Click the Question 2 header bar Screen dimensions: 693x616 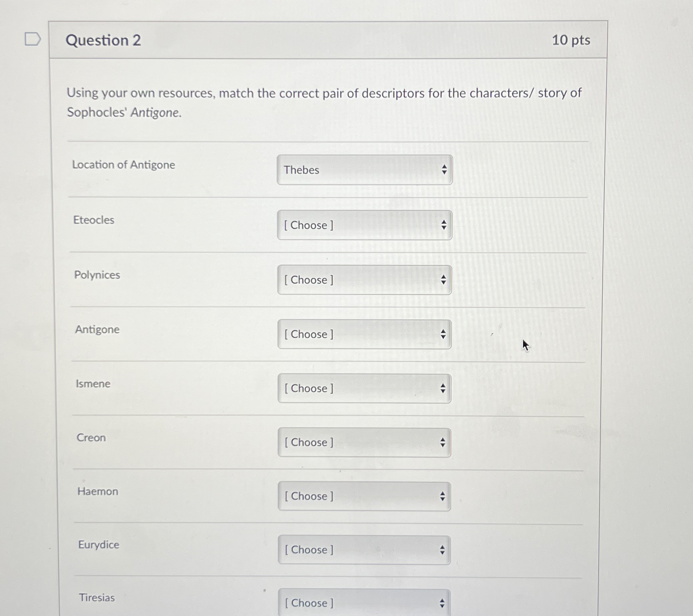[291, 40]
